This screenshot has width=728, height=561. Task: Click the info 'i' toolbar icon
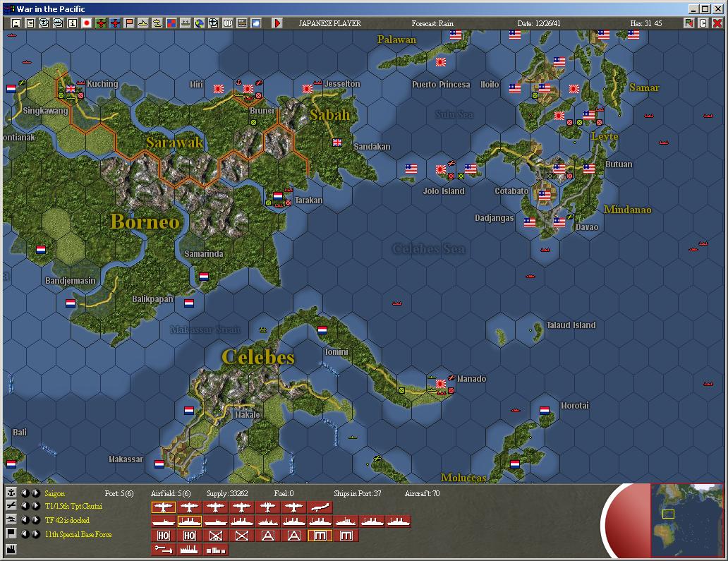click(73, 23)
